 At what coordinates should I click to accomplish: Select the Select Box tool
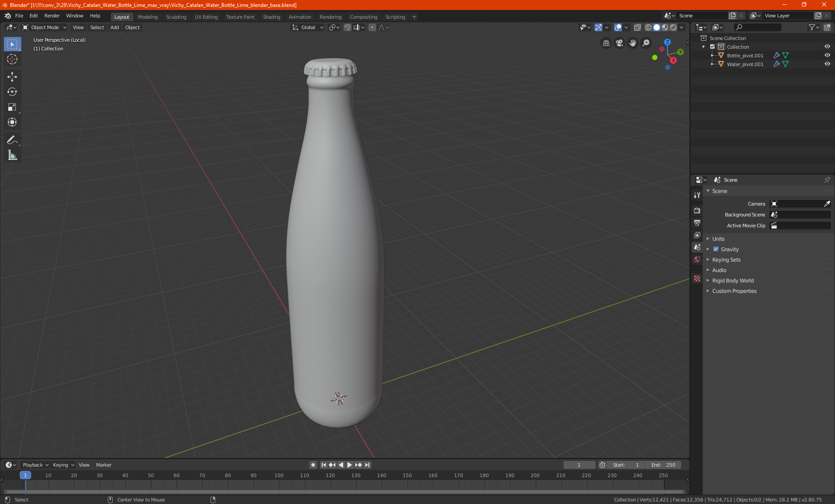(12, 44)
